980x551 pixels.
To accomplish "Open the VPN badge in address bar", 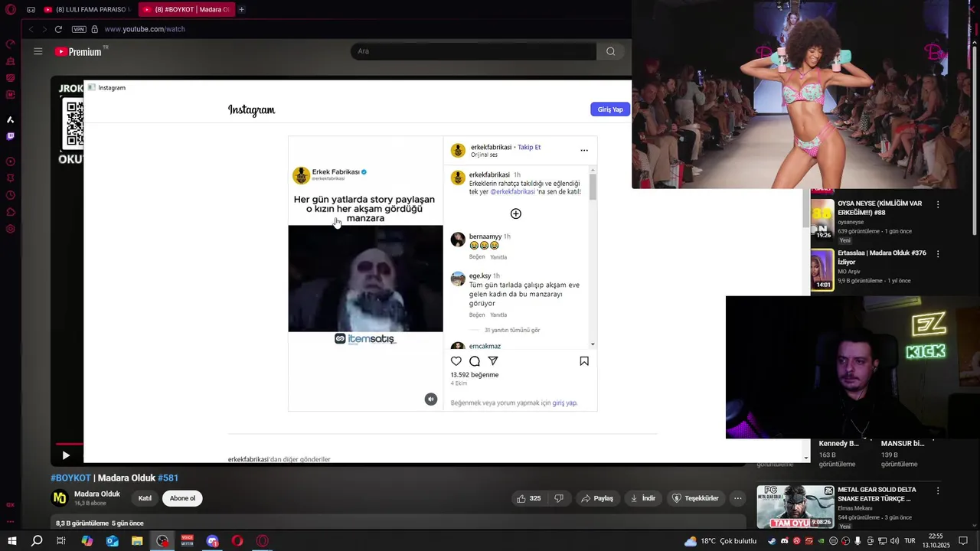I will [79, 29].
